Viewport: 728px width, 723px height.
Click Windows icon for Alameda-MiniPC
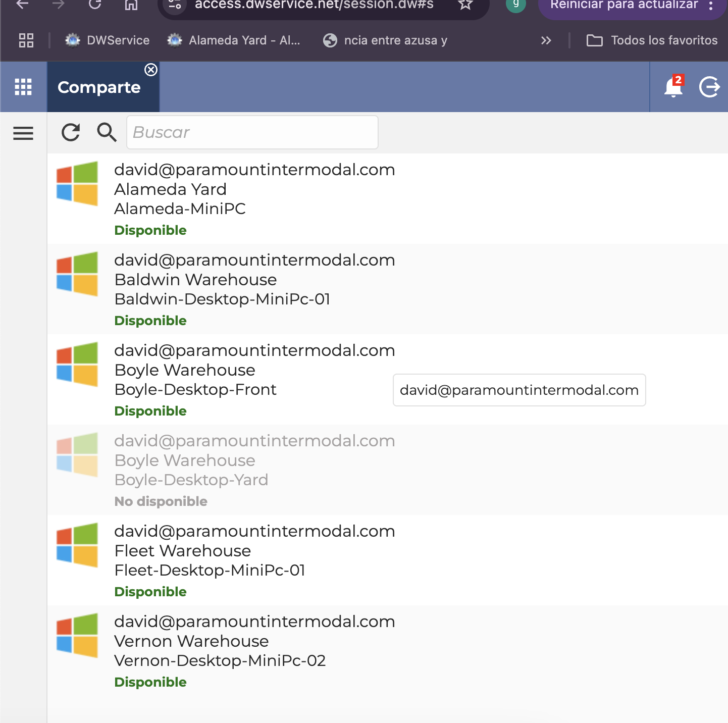(77, 184)
